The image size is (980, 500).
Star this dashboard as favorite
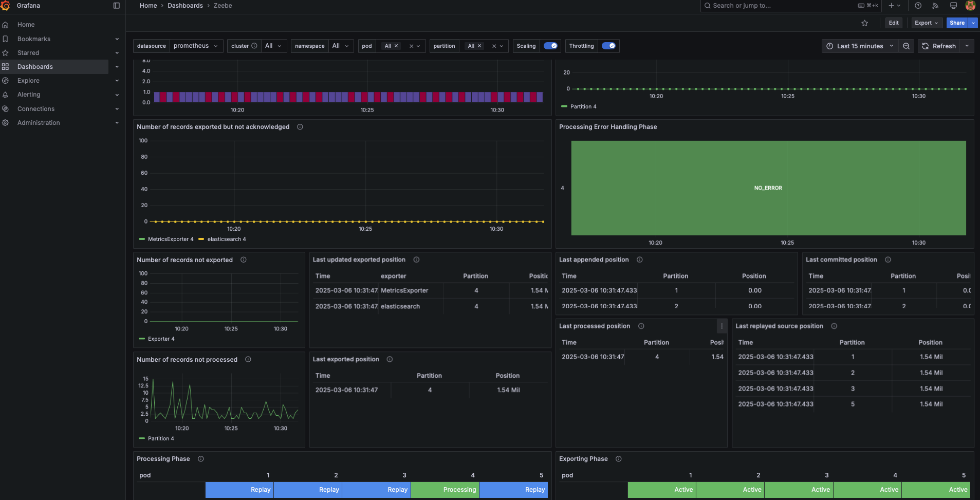click(864, 23)
